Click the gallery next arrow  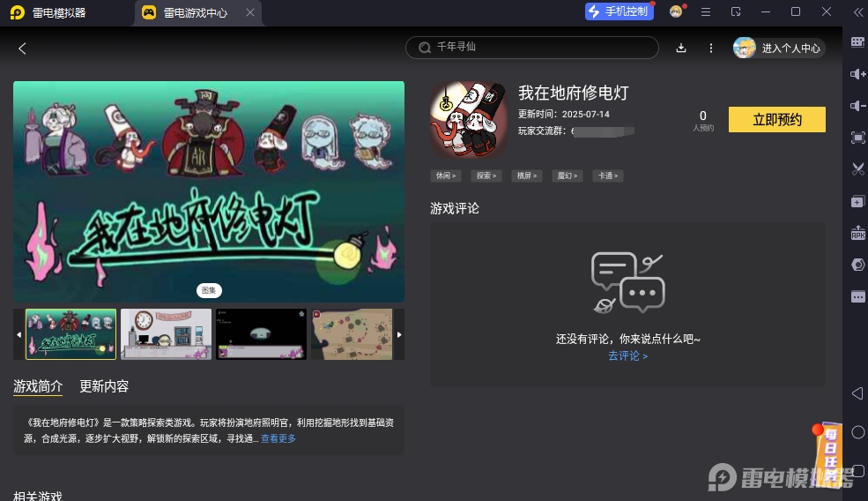[399, 334]
